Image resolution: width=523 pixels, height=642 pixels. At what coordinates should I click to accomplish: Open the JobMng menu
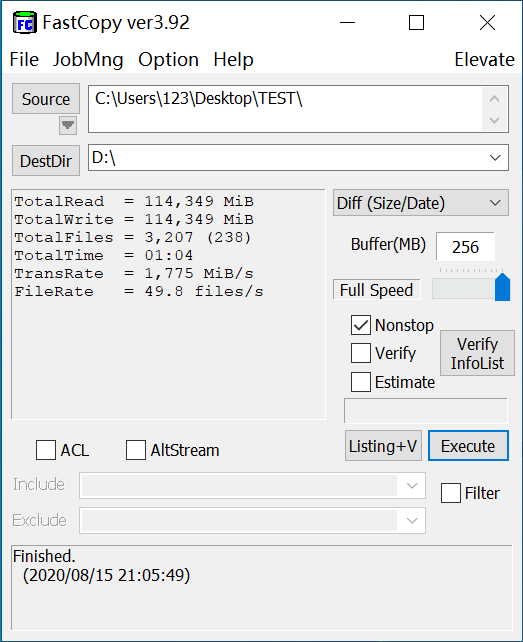pos(88,60)
